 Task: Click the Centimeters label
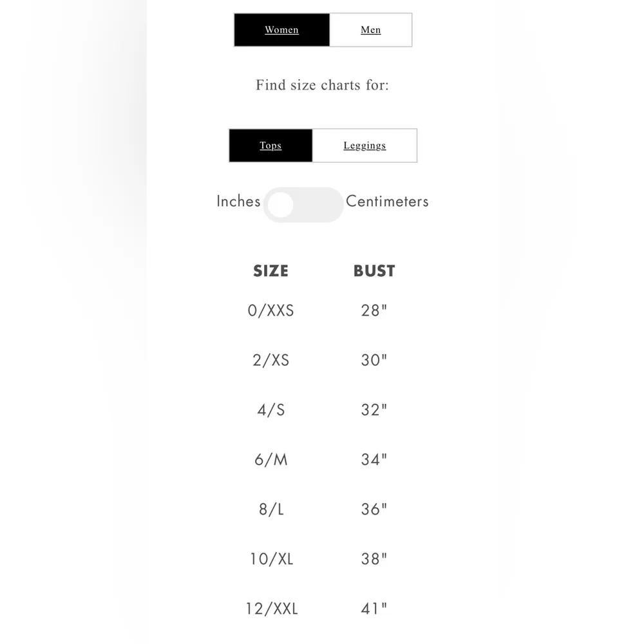pyautogui.click(x=387, y=201)
